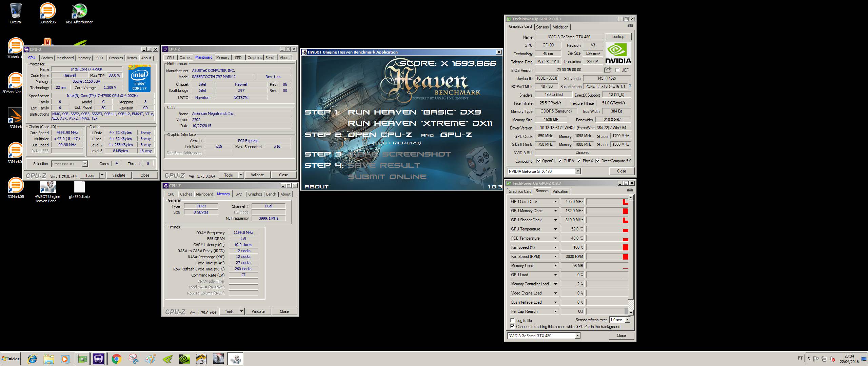The height and width of the screenshot is (366, 868).
Task: Select the gtx580sli.nip file on desktop
Action: [x=79, y=190]
